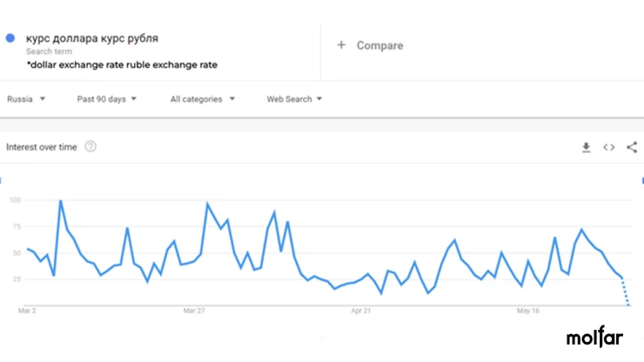
Task: Click the Interest over time heading
Action: pos(42,147)
